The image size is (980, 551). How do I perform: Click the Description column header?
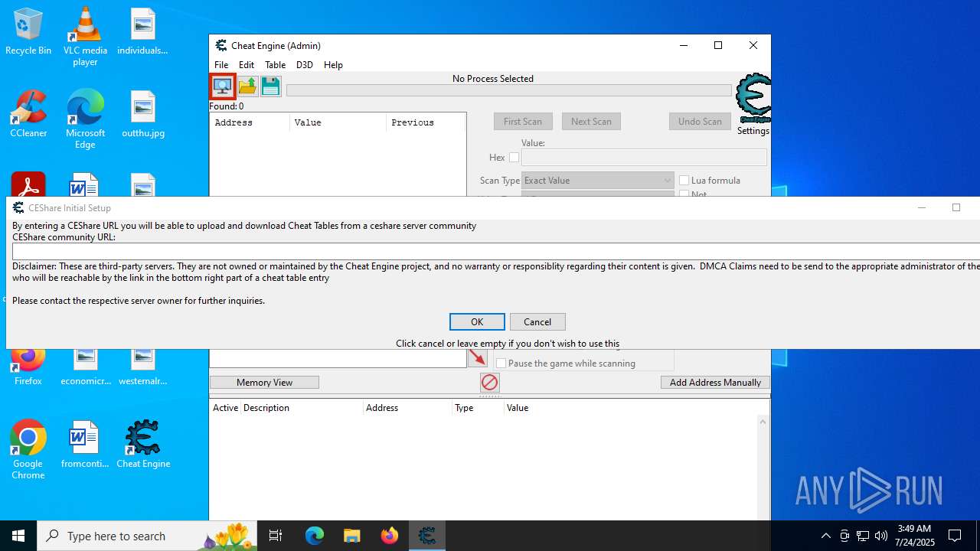pyautogui.click(x=302, y=408)
